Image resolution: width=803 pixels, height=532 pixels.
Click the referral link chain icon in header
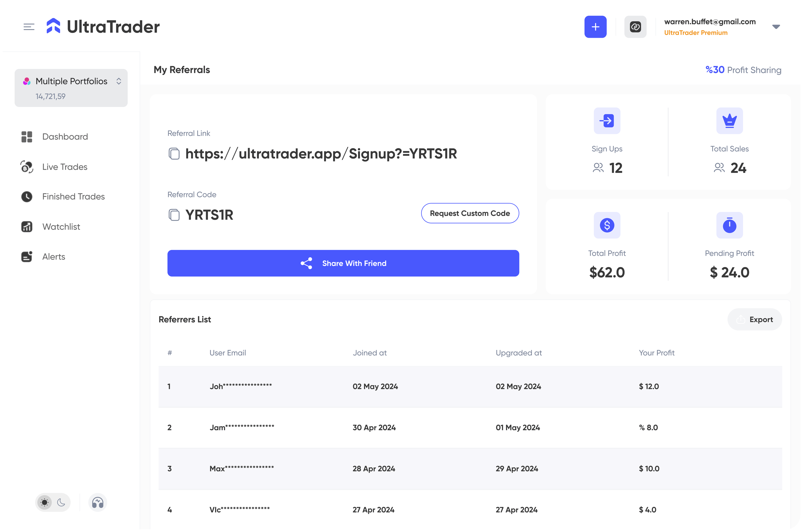(x=635, y=27)
